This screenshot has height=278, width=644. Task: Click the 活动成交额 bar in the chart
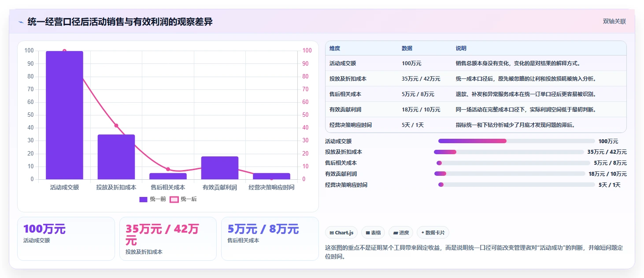pyautogui.click(x=64, y=115)
